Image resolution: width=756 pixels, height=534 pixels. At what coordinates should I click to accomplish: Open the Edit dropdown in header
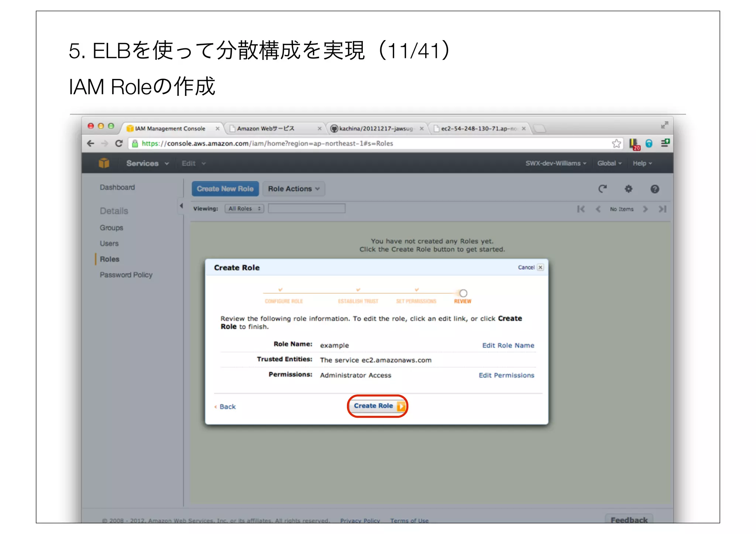click(193, 163)
